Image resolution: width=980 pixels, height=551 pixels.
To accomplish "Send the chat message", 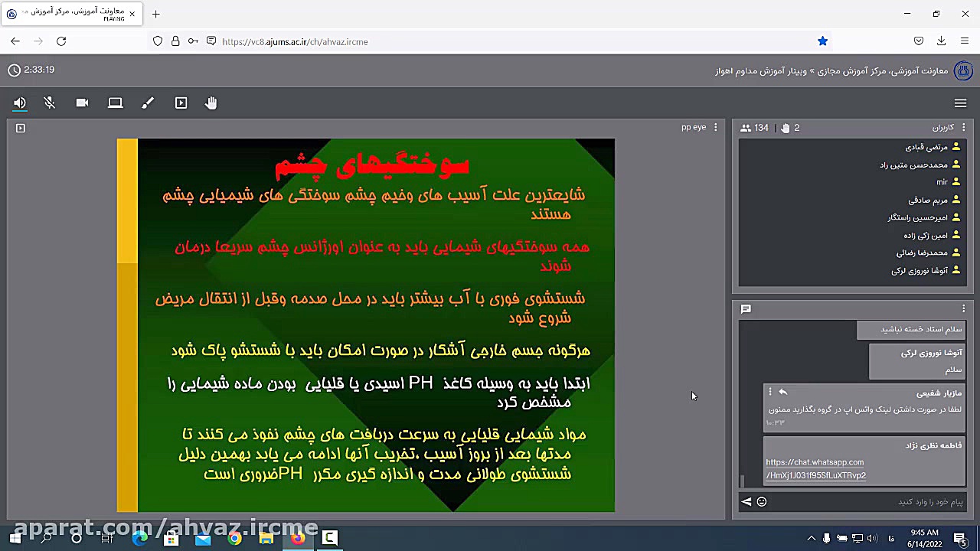I will (746, 502).
